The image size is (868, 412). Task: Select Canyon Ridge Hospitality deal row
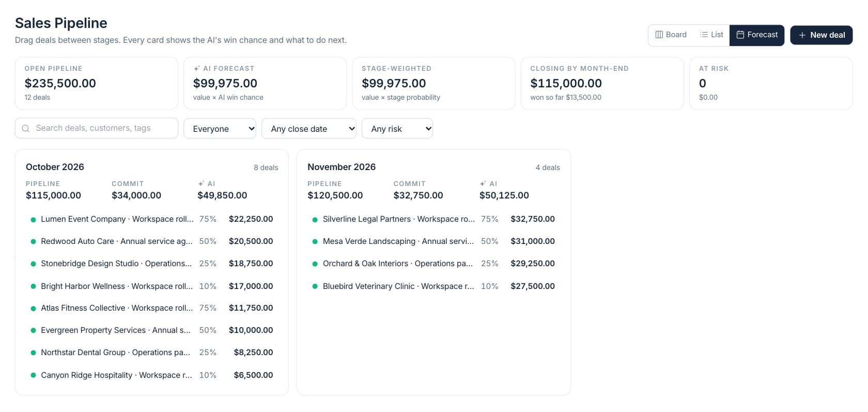pyautogui.click(x=152, y=375)
